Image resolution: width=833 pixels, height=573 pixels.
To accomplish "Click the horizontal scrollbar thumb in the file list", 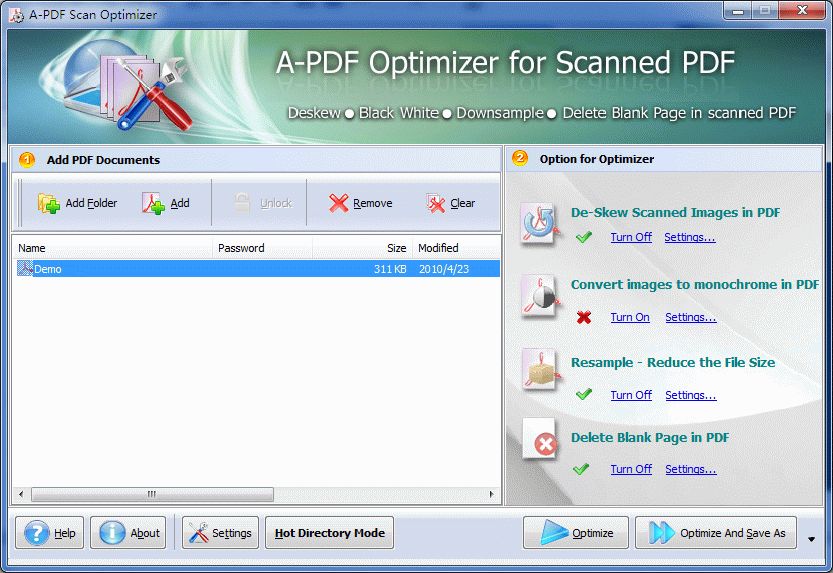I will pyautogui.click(x=152, y=494).
